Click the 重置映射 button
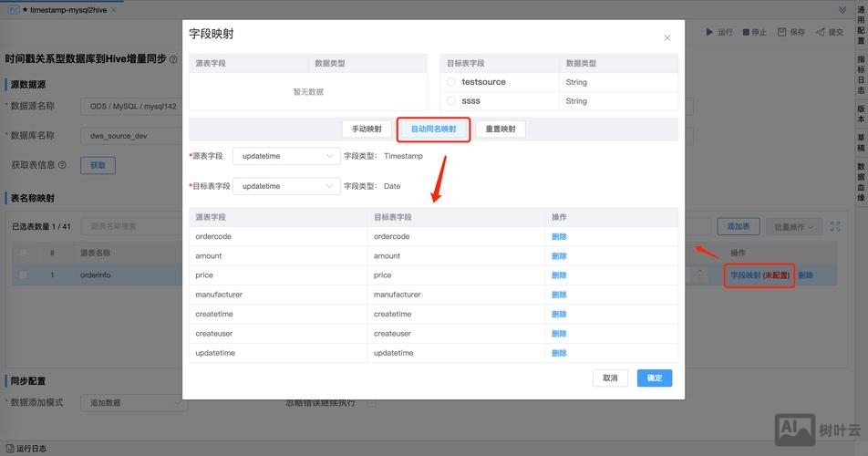 tap(501, 129)
